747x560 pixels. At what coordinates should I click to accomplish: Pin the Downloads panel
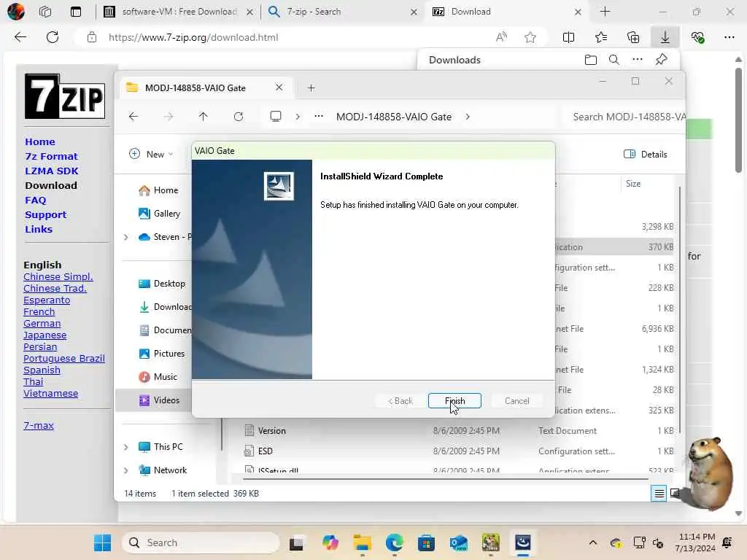pyautogui.click(x=661, y=60)
